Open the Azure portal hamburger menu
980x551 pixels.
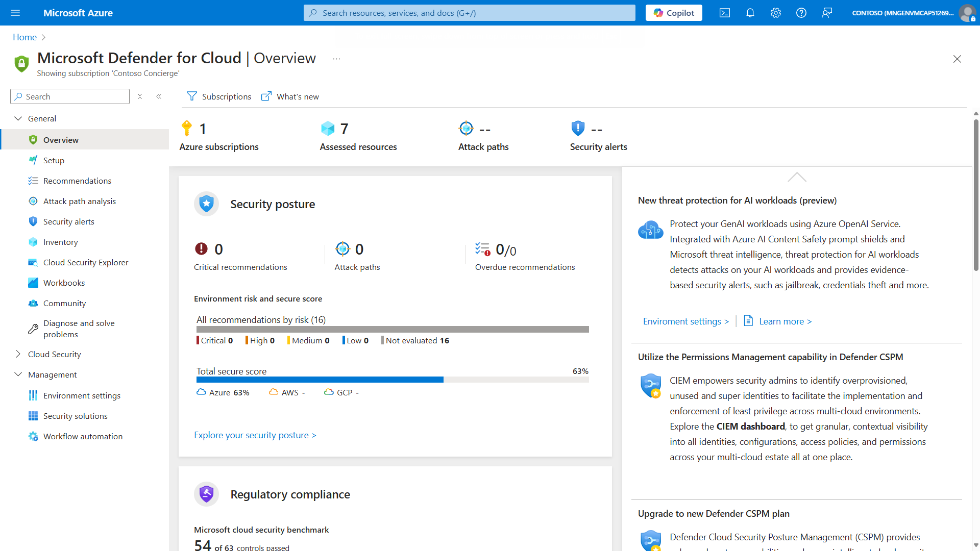[x=15, y=13]
